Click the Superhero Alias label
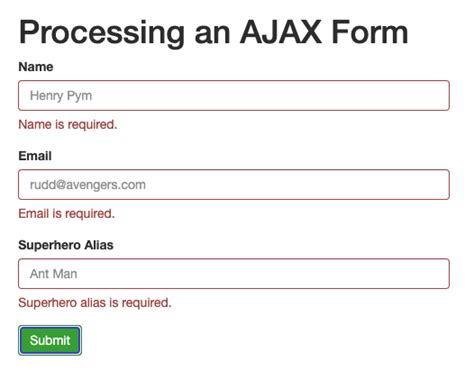The image size is (474, 370). tap(66, 245)
